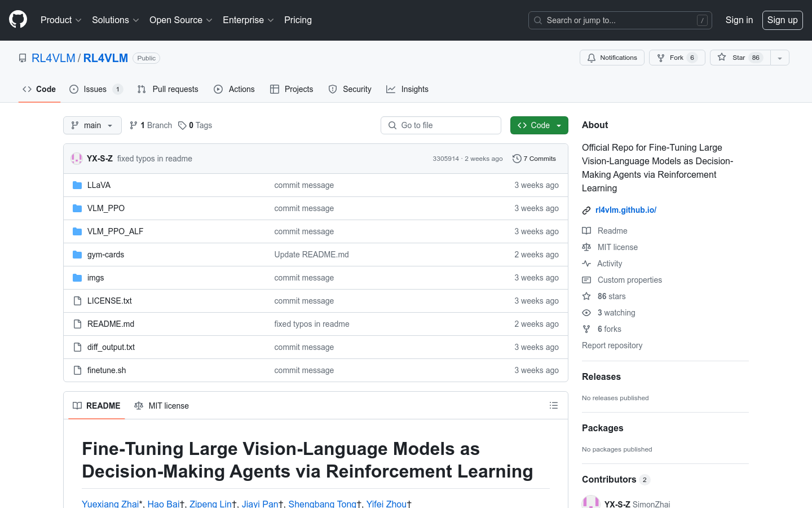Open the Releases heading link

601,376
